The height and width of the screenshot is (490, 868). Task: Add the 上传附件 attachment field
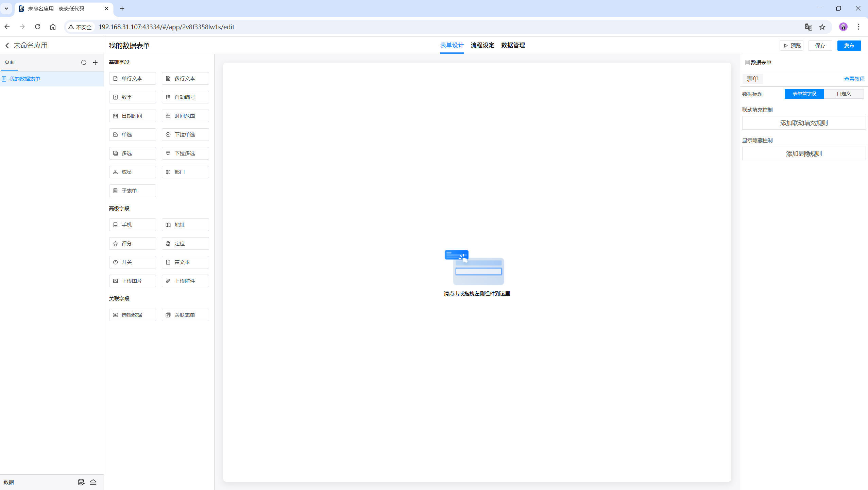click(185, 281)
